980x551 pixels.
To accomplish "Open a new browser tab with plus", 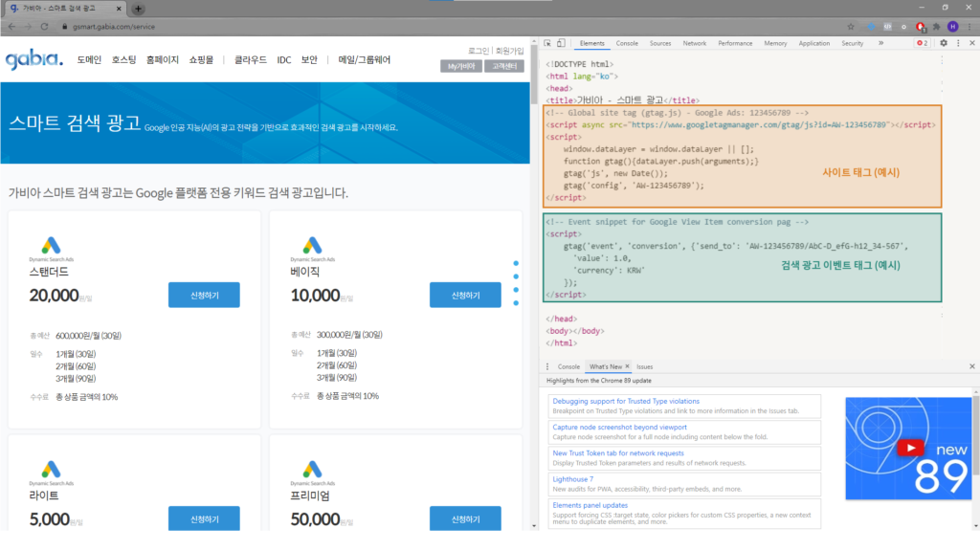I will click(x=138, y=9).
